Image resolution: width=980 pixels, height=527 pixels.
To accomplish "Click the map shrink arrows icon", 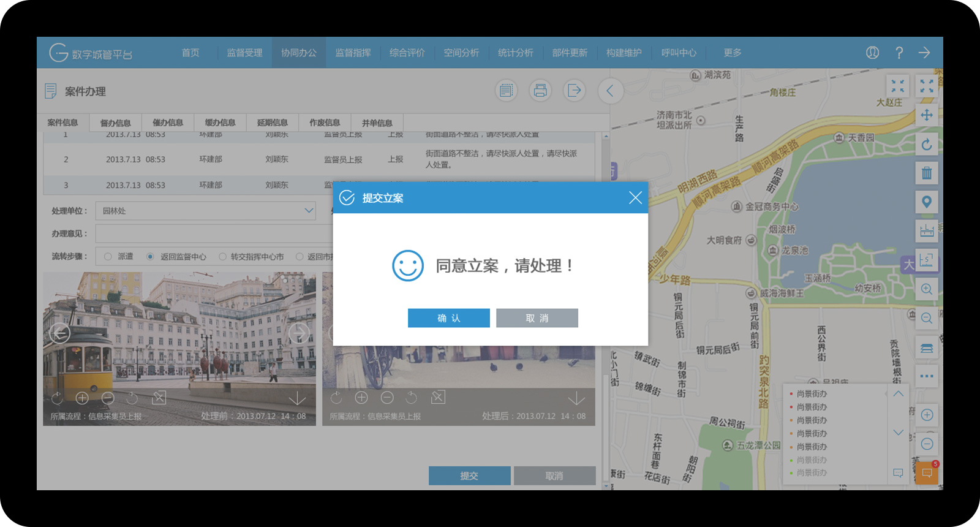I will pos(898,86).
